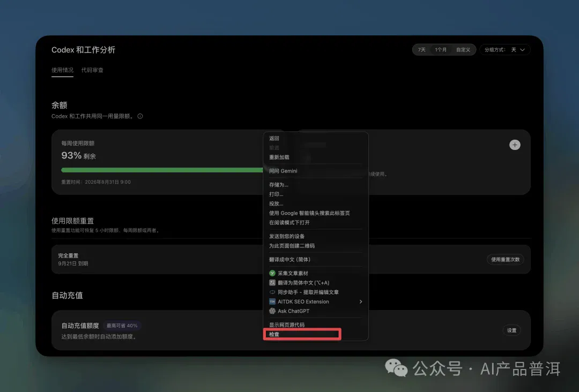This screenshot has height=392, width=579.
Task: Click the AITDK SEO Extension icon
Action: pos(272,301)
